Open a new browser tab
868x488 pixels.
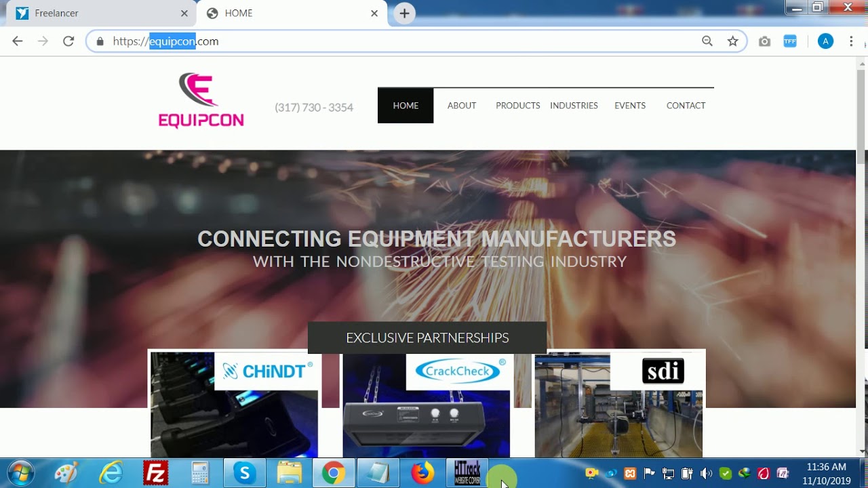404,13
